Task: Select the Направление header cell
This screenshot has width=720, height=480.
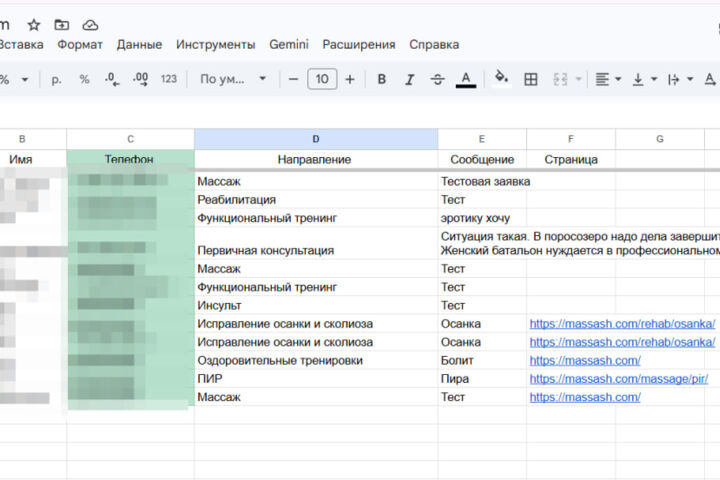Action: pyautogui.click(x=316, y=160)
